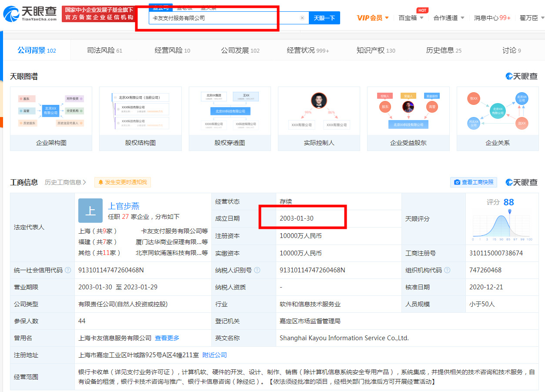Viewport: 545px width, 392px height.
Task: Open the 股权穿透图 thumbnail
Action: pos(230,119)
